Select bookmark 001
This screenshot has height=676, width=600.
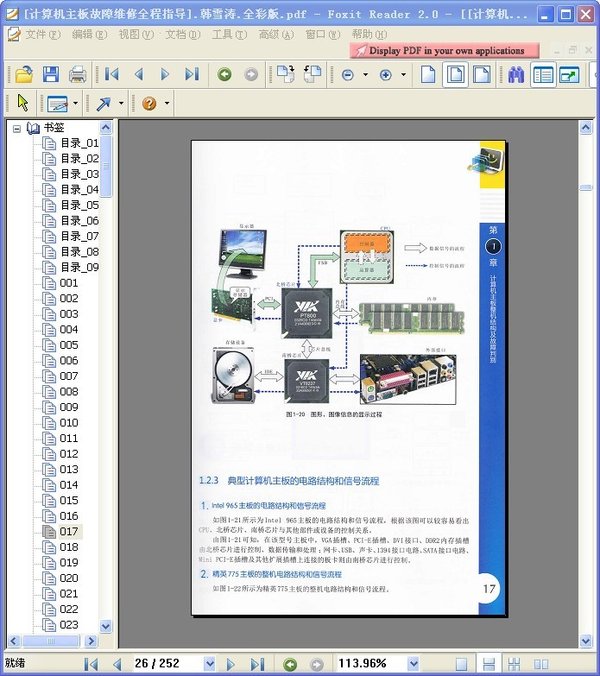tap(69, 283)
